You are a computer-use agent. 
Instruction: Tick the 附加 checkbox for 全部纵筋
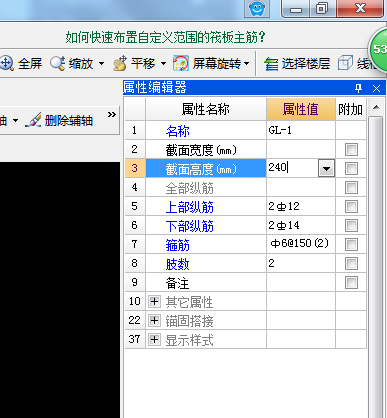(x=351, y=187)
